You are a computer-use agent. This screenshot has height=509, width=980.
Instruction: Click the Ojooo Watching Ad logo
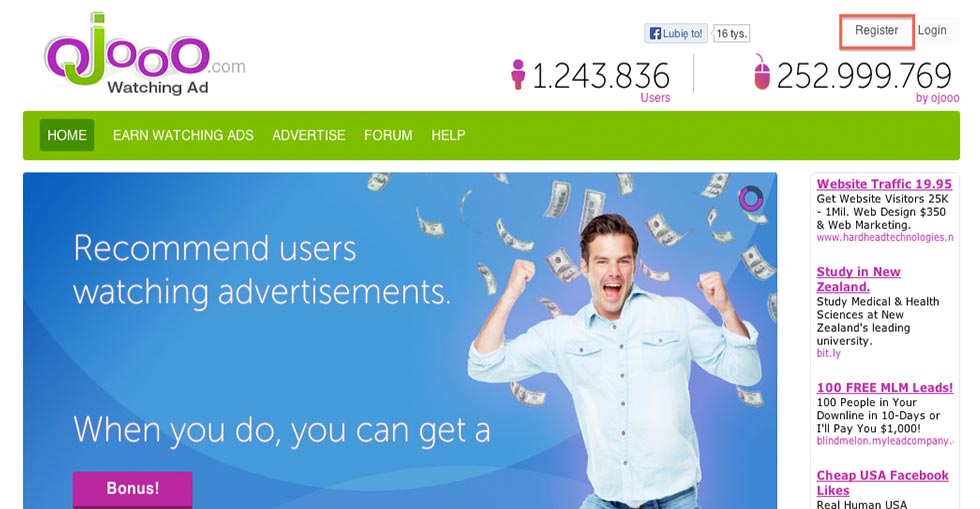pos(144,54)
